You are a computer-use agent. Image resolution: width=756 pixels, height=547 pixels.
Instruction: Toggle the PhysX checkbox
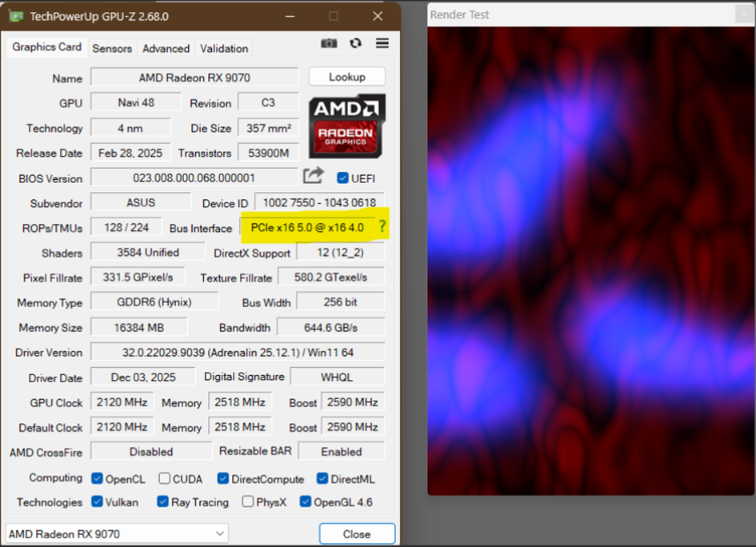(x=248, y=501)
